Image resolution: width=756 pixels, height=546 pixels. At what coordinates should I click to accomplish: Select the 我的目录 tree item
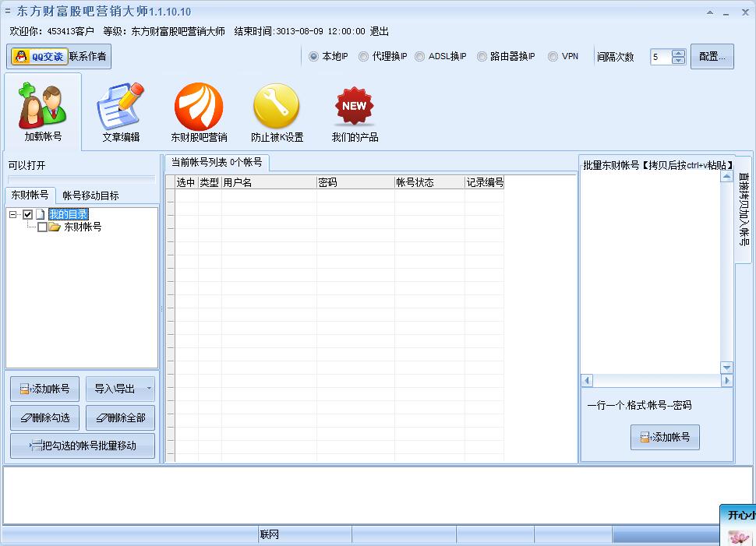[69, 214]
